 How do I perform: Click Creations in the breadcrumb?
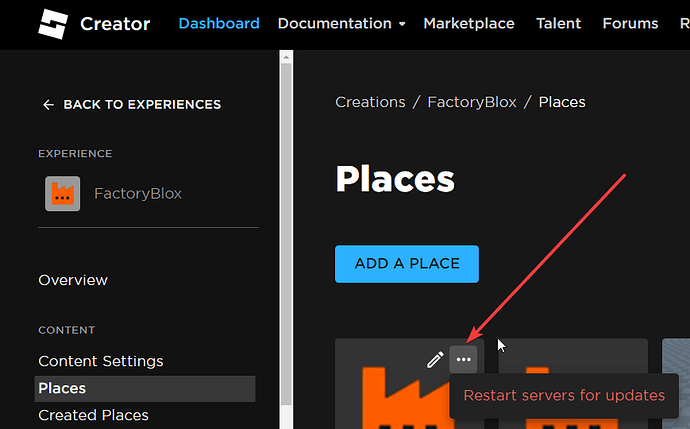tap(370, 102)
